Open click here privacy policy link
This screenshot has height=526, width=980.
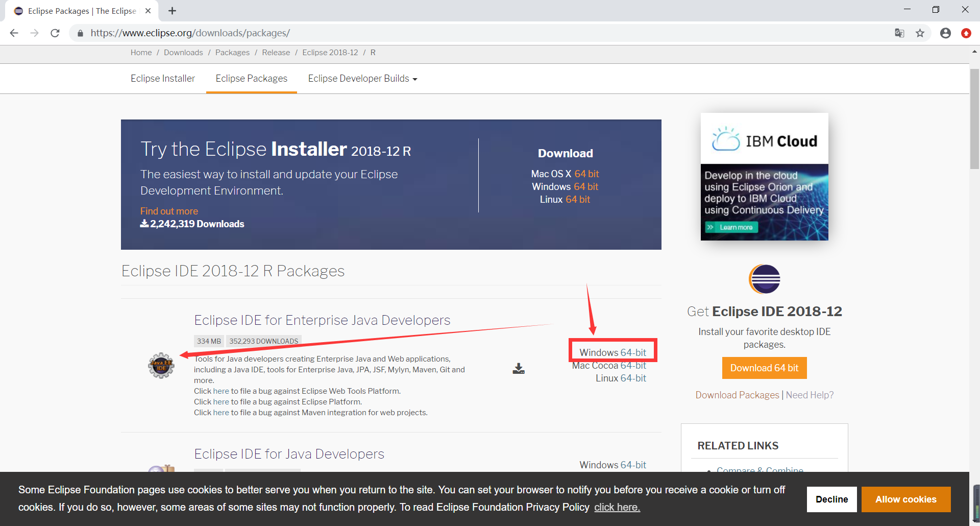pos(617,507)
